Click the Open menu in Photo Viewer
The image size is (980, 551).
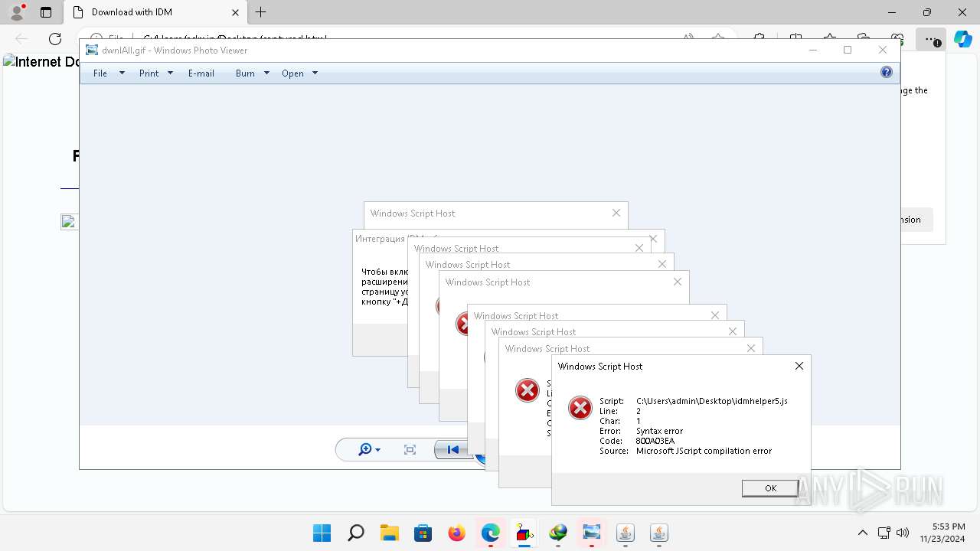click(292, 73)
